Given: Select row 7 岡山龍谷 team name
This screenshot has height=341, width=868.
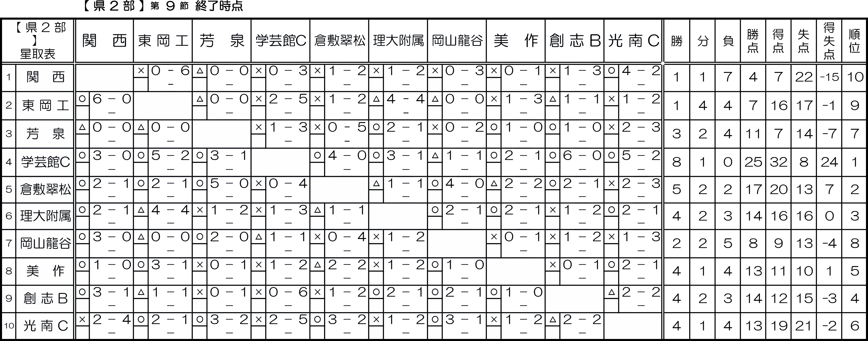Looking at the screenshot, I should pos(45,244).
